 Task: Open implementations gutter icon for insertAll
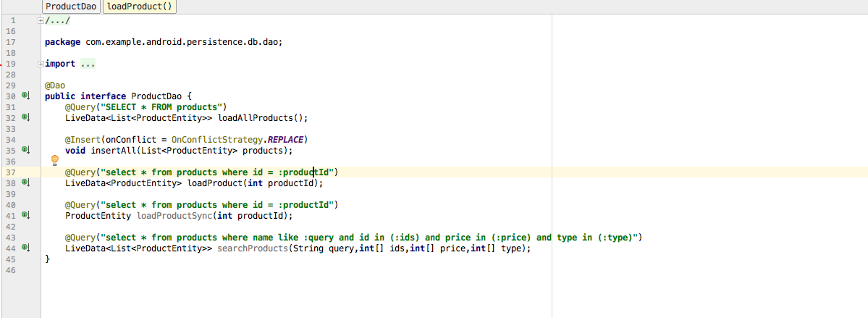25,150
